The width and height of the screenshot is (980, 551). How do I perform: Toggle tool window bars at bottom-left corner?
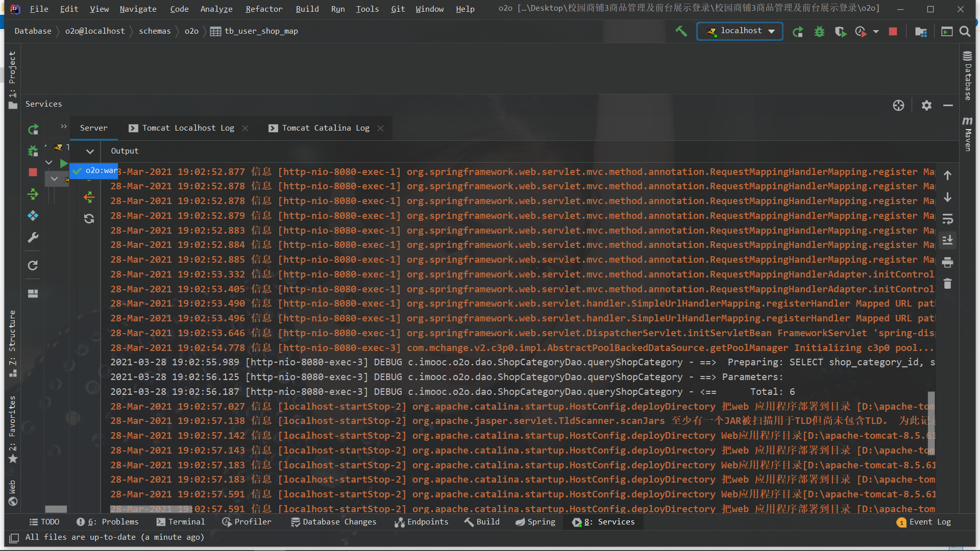pos(14,538)
